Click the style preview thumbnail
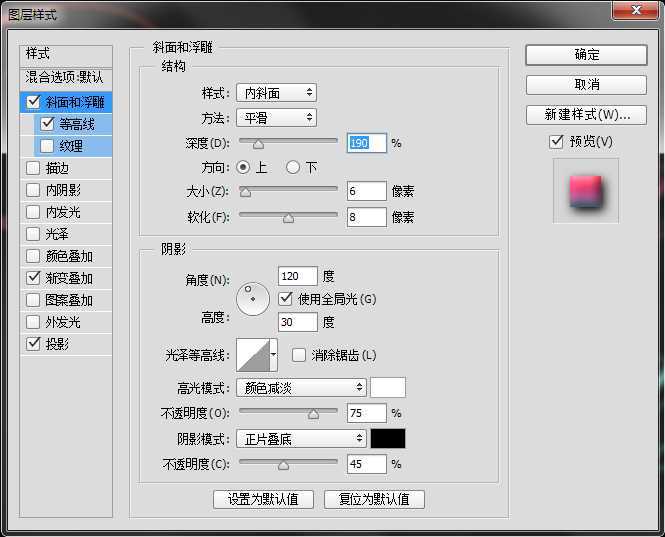The height and width of the screenshot is (537, 665). point(586,190)
